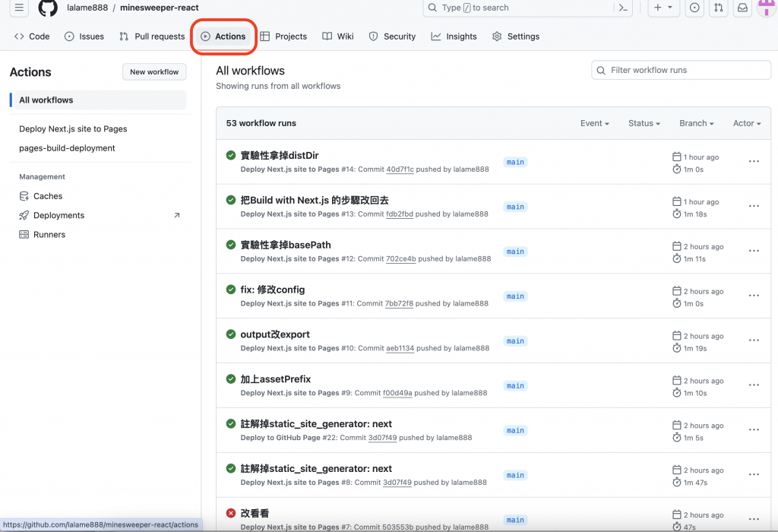Click the New workflow button
Viewport: 778px width, 532px height.
(154, 72)
